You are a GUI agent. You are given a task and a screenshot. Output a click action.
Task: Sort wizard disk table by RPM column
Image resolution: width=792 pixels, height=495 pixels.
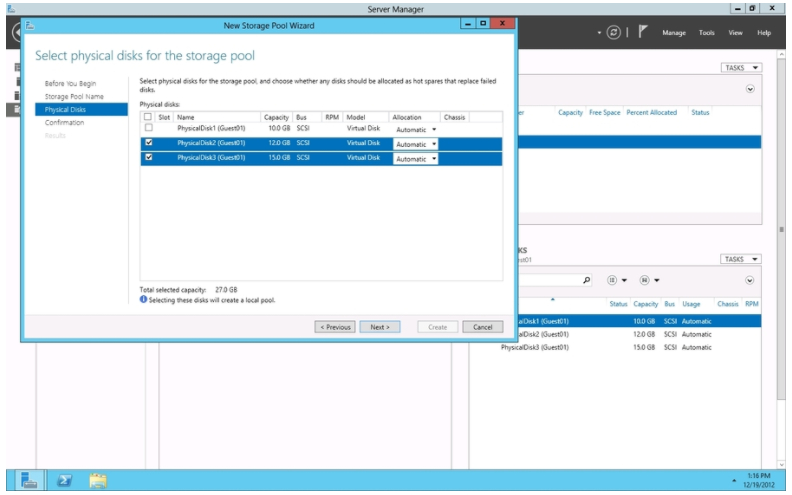[x=332, y=117]
